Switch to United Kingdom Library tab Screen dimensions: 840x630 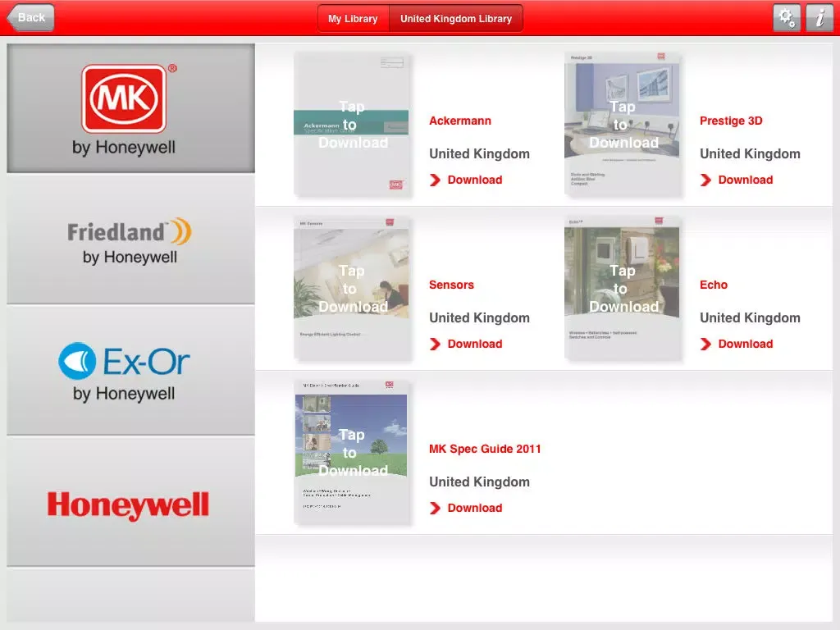point(456,19)
